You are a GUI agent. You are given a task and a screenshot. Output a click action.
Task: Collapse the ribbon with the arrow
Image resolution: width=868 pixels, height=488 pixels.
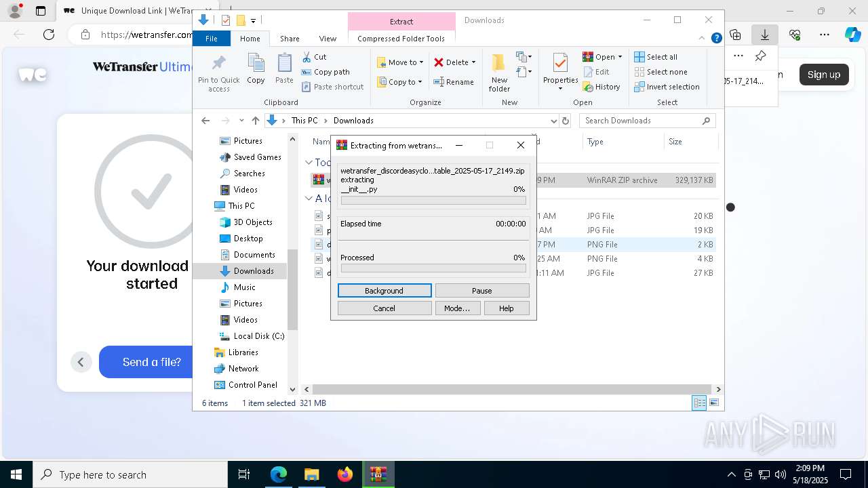(703, 39)
